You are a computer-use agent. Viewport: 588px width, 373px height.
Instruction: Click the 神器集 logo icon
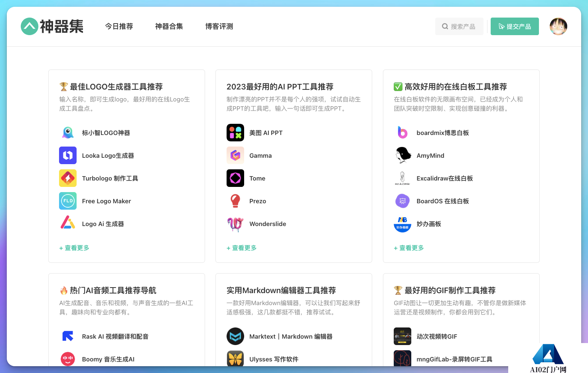30,26
